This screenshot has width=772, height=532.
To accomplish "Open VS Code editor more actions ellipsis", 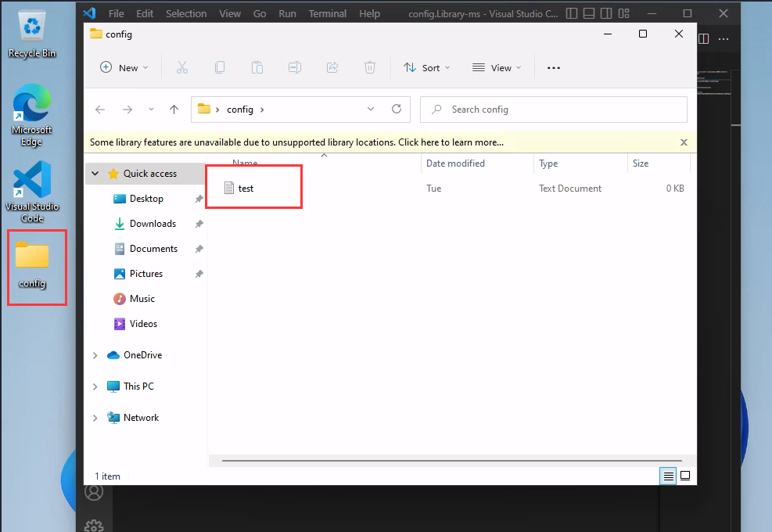I will [724, 39].
